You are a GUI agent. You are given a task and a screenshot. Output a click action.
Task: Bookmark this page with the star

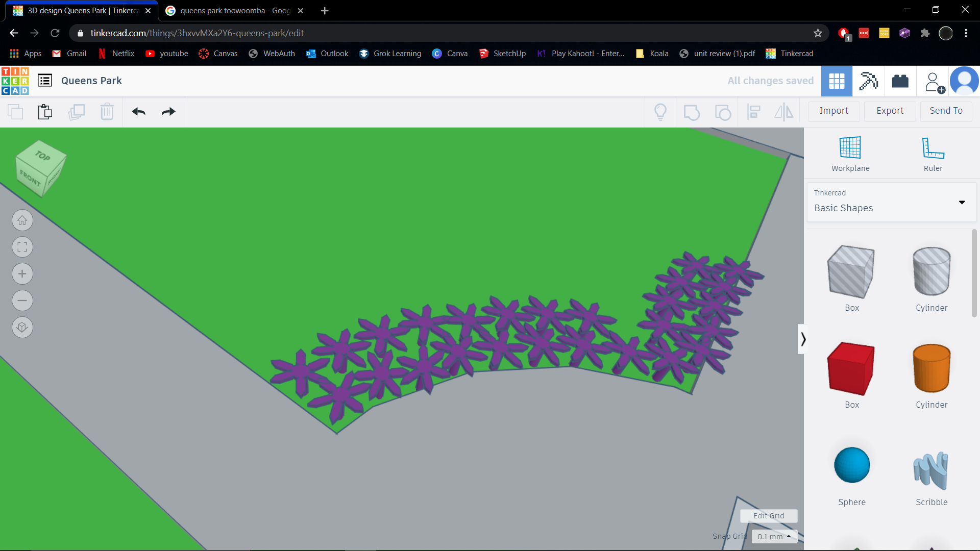pyautogui.click(x=818, y=33)
